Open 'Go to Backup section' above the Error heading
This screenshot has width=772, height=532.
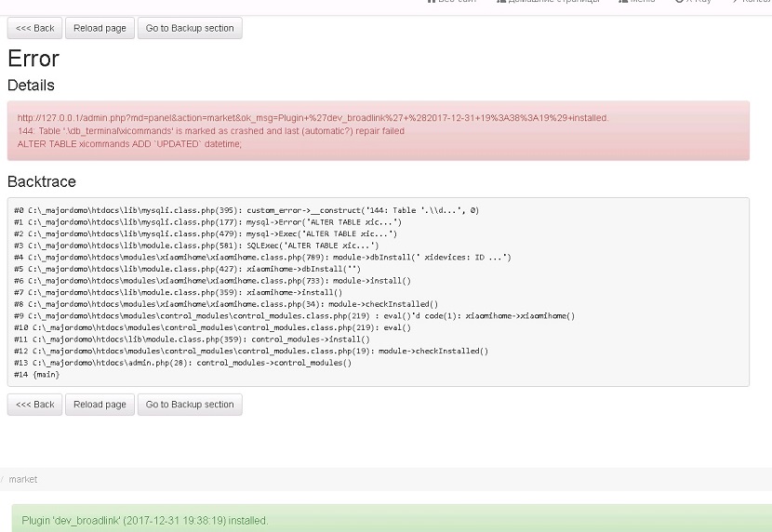click(190, 28)
